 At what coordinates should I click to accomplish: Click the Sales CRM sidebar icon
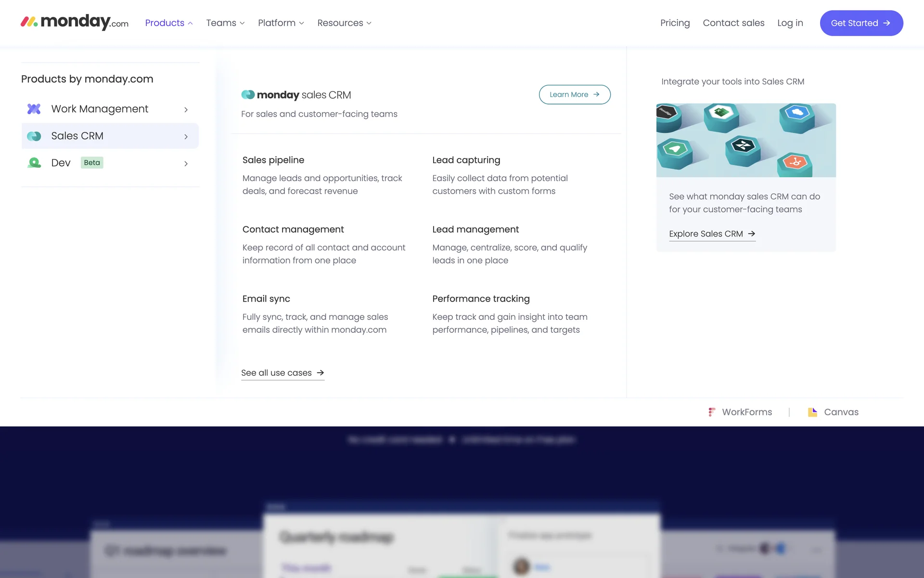click(x=34, y=136)
